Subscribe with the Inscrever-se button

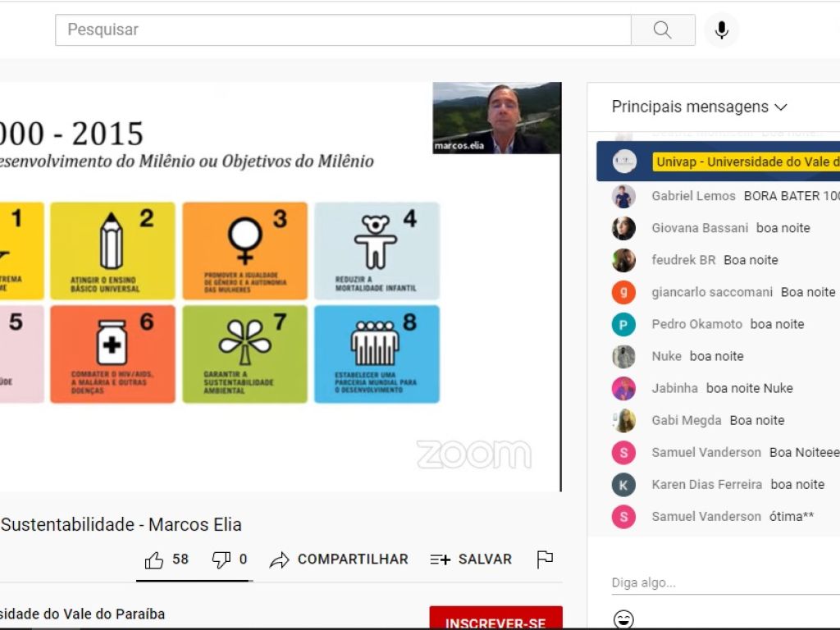tap(495, 621)
